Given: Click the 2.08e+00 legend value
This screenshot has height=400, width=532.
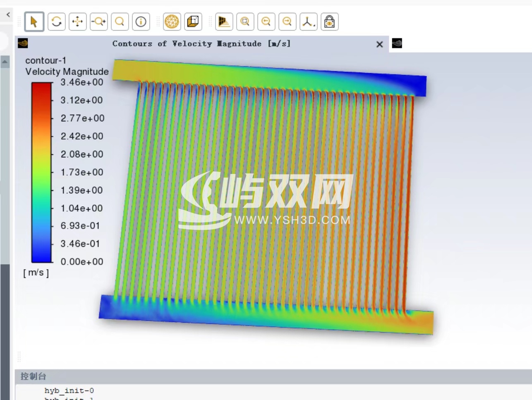Looking at the screenshot, I should click(x=82, y=154).
